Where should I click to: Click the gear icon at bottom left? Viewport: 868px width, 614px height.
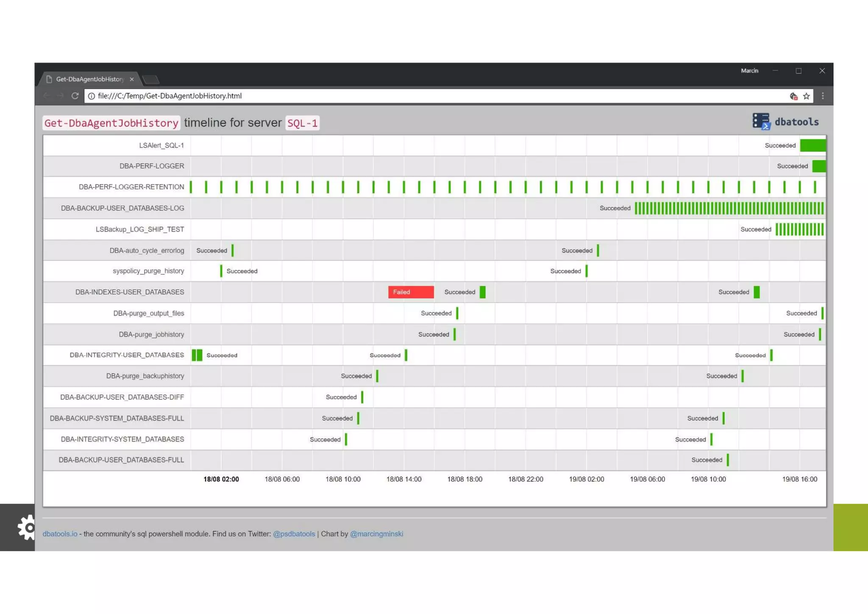[26, 527]
